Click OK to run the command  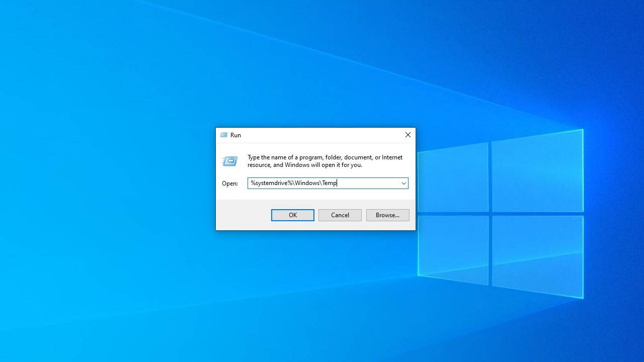292,215
